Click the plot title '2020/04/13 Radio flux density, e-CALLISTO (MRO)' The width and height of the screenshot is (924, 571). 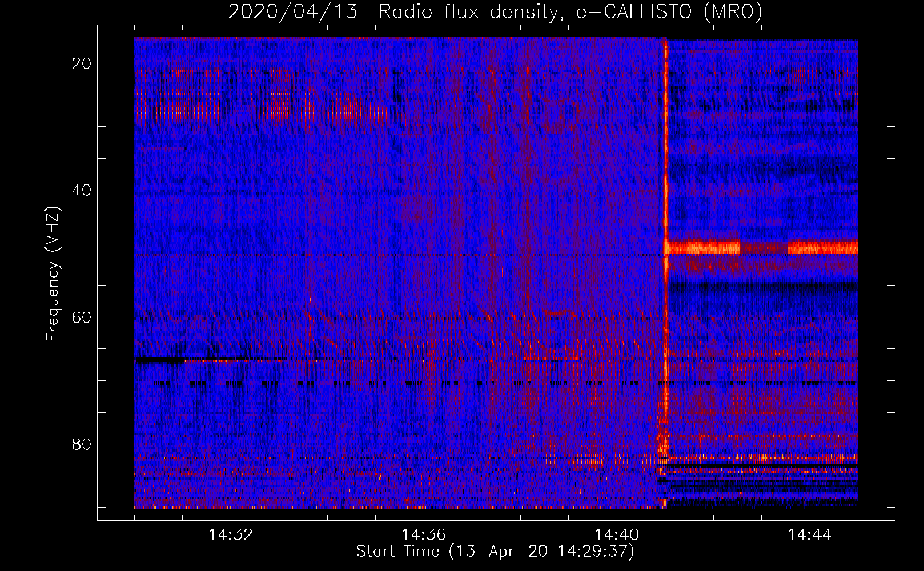[x=495, y=11]
